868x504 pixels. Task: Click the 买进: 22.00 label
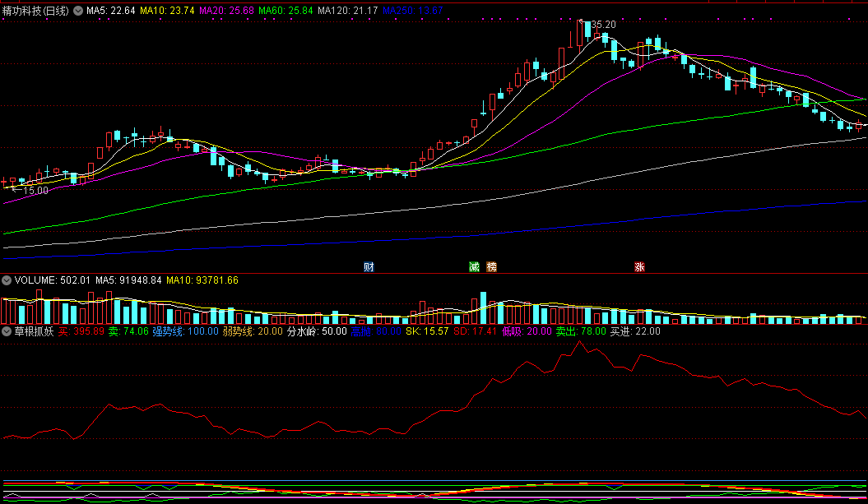[x=635, y=331]
